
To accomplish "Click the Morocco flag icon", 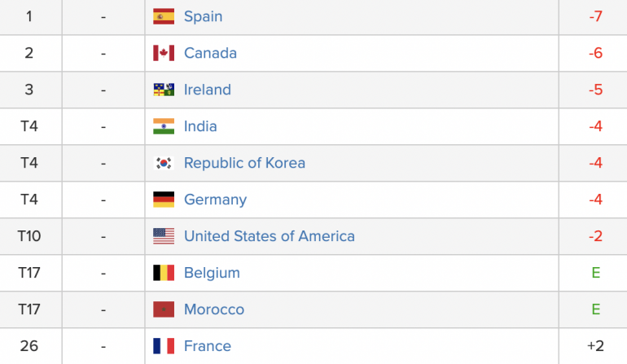I will click(164, 309).
